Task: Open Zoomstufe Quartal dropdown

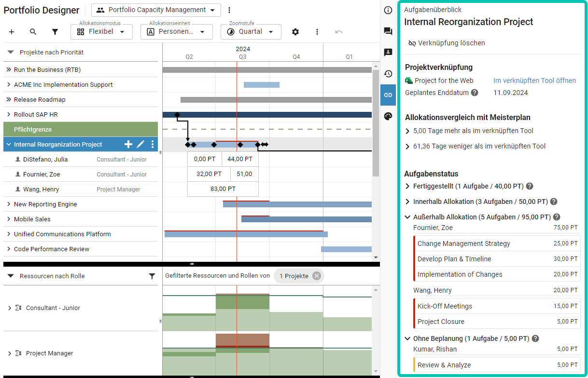Action: (x=251, y=32)
